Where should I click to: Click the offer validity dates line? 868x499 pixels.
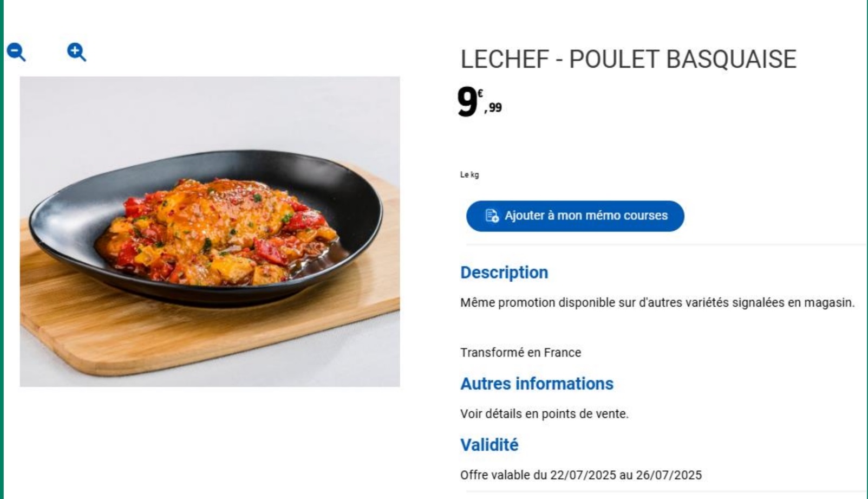(x=581, y=475)
